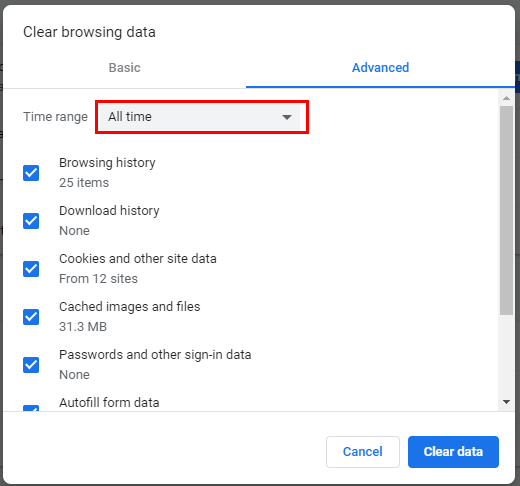Open the Time range dropdown

(x=200, y=117)
